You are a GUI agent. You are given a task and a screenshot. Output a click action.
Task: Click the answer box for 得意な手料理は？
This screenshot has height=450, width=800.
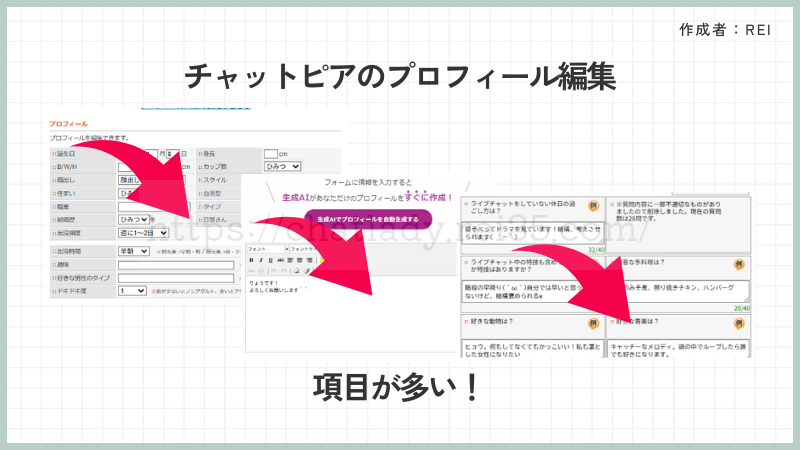pyautogui.click(x=679, y=291)
